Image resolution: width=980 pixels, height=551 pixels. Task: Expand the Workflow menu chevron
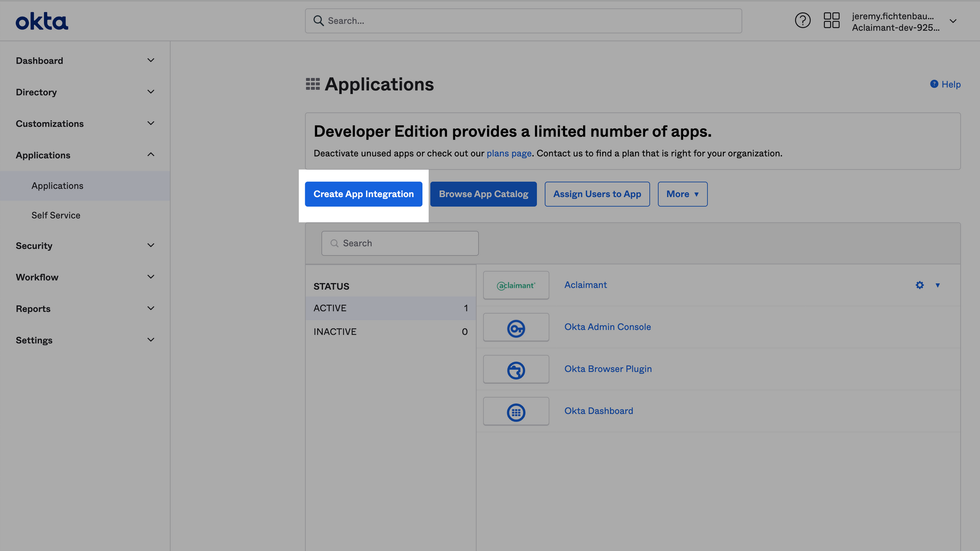tap(151, 277)
